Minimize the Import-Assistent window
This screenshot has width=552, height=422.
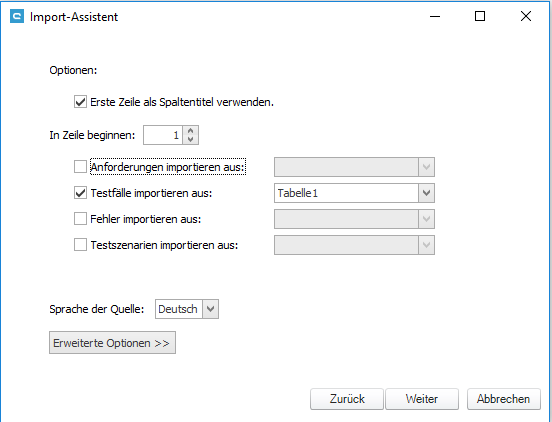tap(435, 16)
